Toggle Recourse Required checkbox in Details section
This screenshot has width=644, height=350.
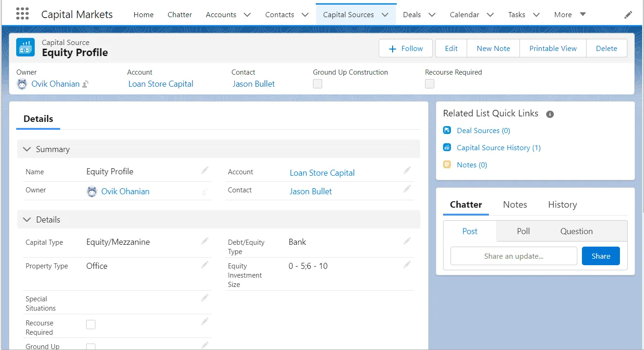pyautogui.click(x=91, y=325)
